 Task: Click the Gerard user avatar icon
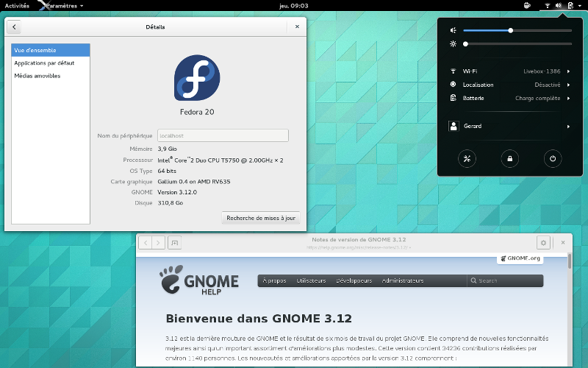point(453,126)
